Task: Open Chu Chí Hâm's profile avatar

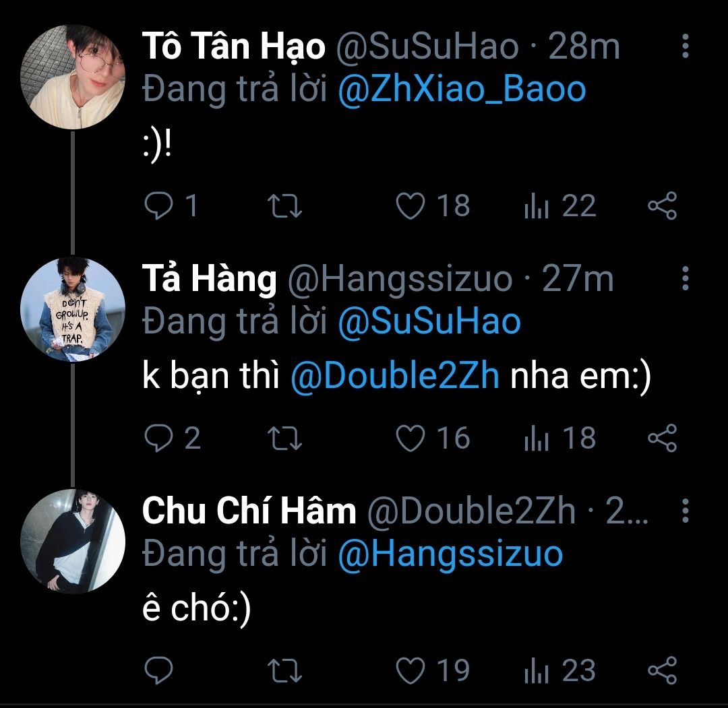Action: [73, 541]
